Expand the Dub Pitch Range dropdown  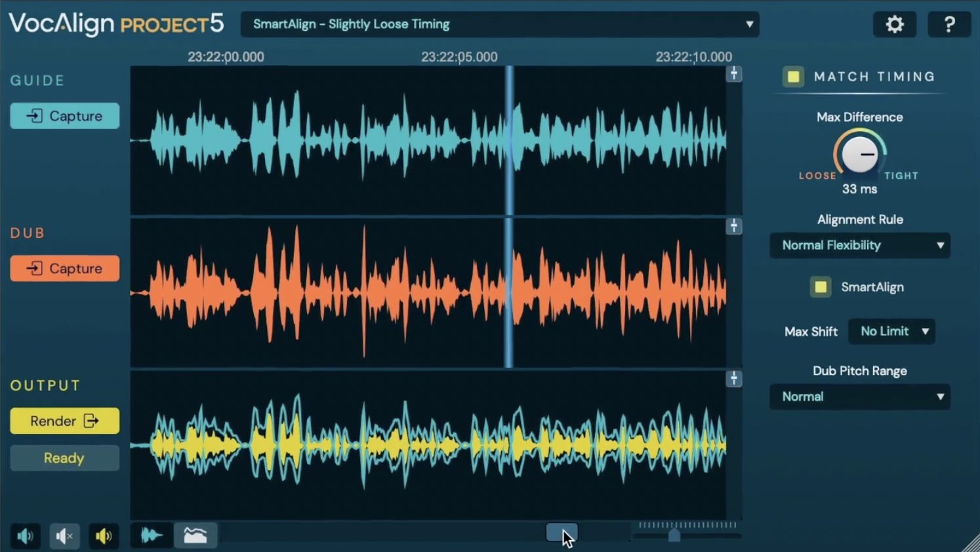click(859, 397)
